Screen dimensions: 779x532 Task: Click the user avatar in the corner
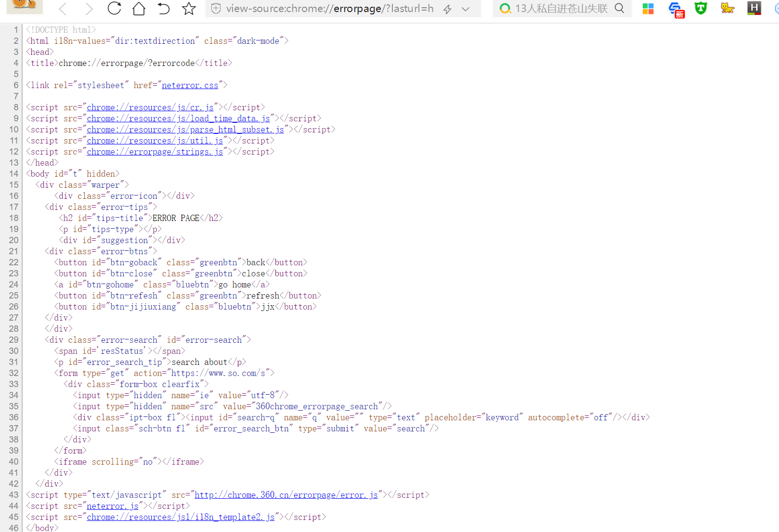pos(26,6)
